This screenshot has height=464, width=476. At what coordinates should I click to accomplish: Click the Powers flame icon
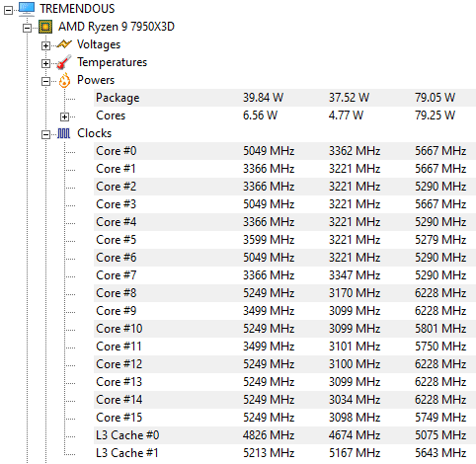64,80
